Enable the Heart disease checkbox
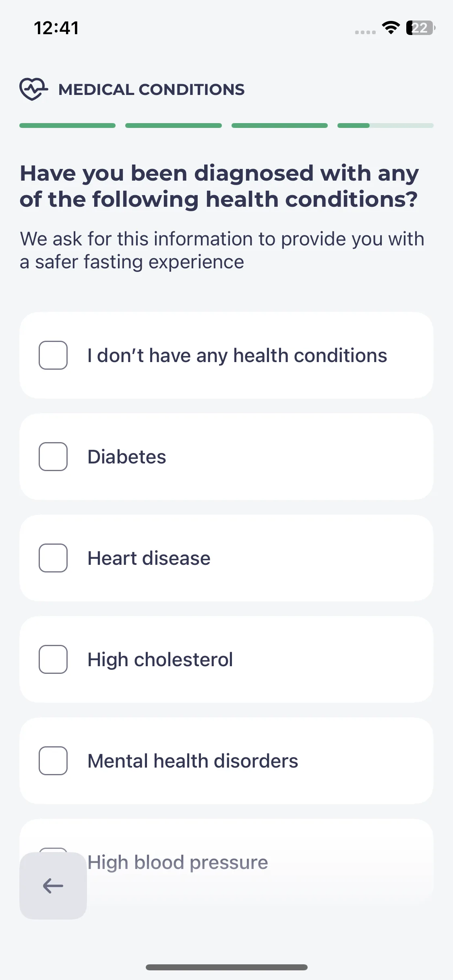453x980 pixels. (53, 558)
